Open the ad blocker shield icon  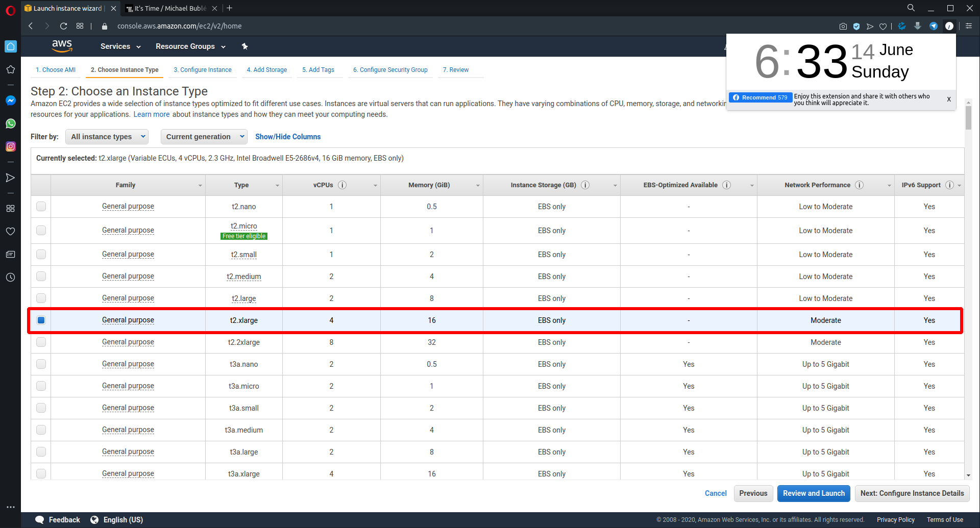[x=856, y=26]
